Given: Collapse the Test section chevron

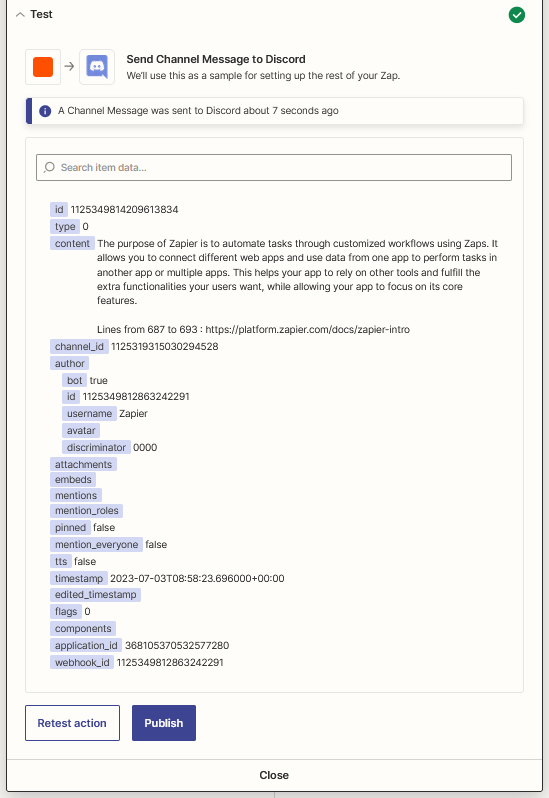Looking at the screenshot, I should 20,15.
